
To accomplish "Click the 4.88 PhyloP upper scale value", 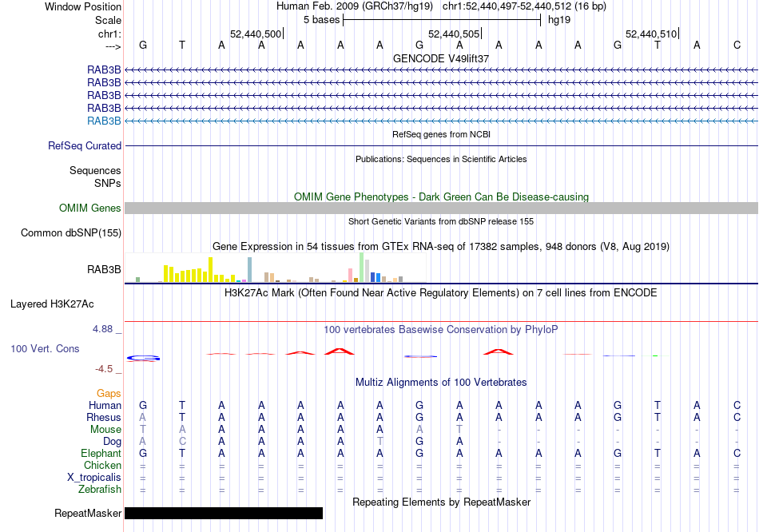I will pos(102,329).
